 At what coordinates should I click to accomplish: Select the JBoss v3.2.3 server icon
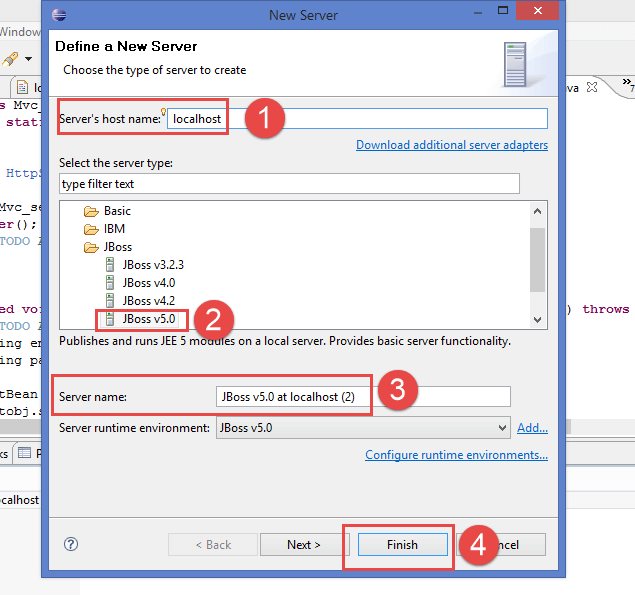(110, 265)
